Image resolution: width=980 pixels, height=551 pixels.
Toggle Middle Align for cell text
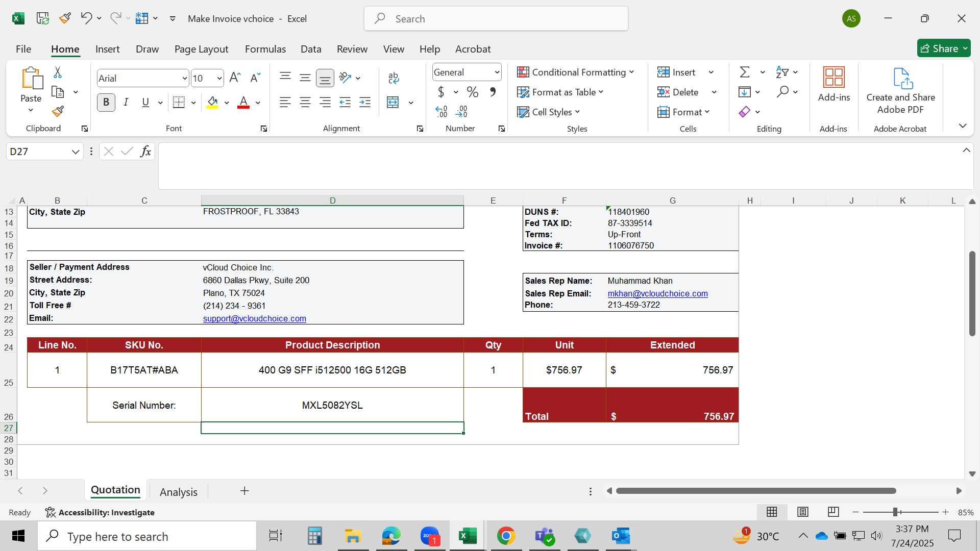click(x=305, y=78)
